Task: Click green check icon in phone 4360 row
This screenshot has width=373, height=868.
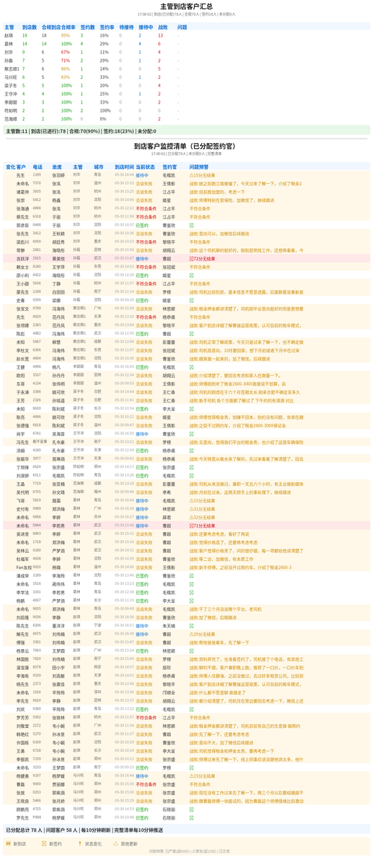Action: click(x=192, y=450)
